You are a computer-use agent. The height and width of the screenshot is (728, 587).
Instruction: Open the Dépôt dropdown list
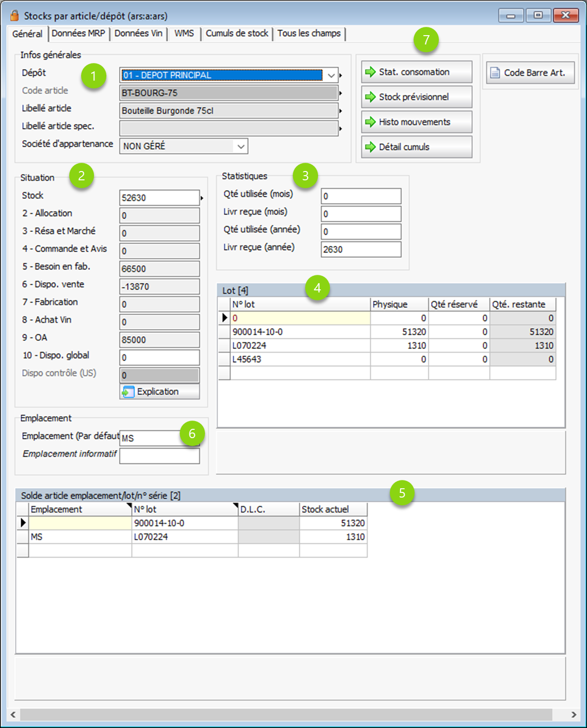pyautogui.click(x=331, y=75)
